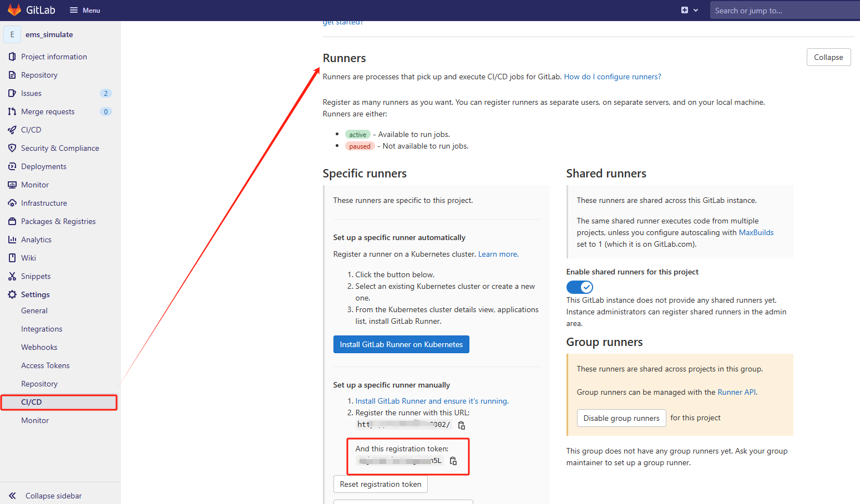Click the ems_simulate project name
The image size is (860, 504).
49,34
